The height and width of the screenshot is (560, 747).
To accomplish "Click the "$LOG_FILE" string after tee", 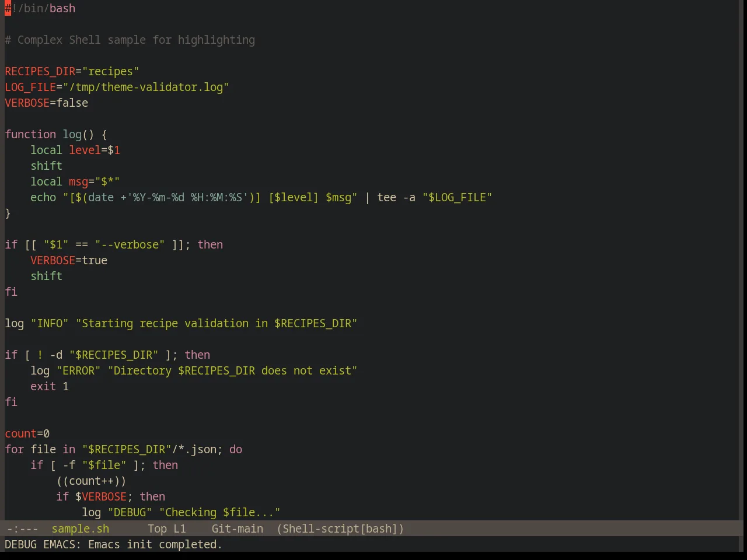I will 458,197.
